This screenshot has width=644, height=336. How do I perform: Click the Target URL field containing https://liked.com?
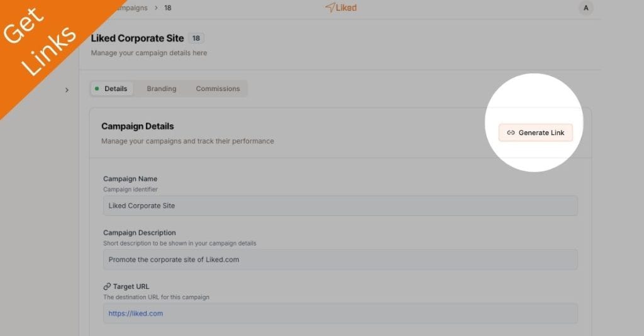340,313
